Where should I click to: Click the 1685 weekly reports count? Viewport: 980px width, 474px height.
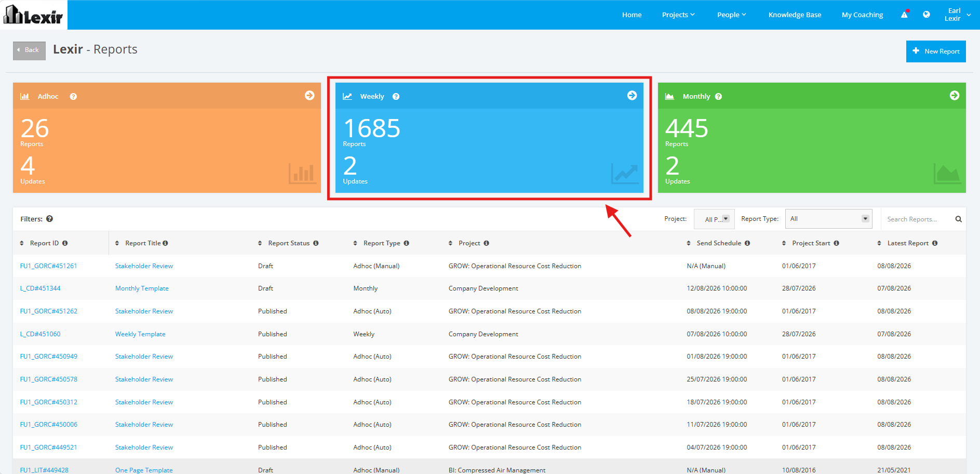click(371, 128)
